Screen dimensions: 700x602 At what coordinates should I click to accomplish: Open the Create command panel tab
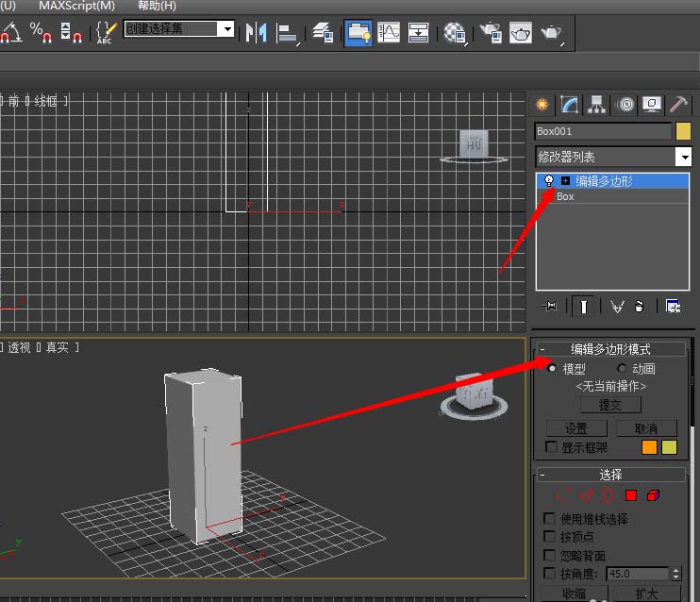[x=542, y=105]
